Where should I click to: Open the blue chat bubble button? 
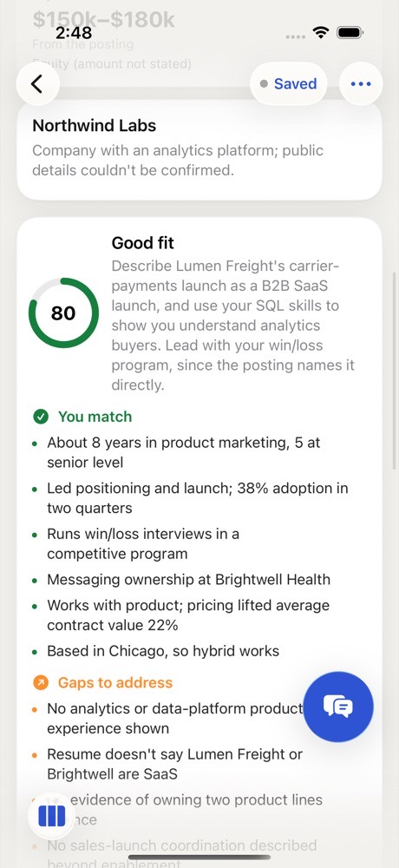(338, 707)
